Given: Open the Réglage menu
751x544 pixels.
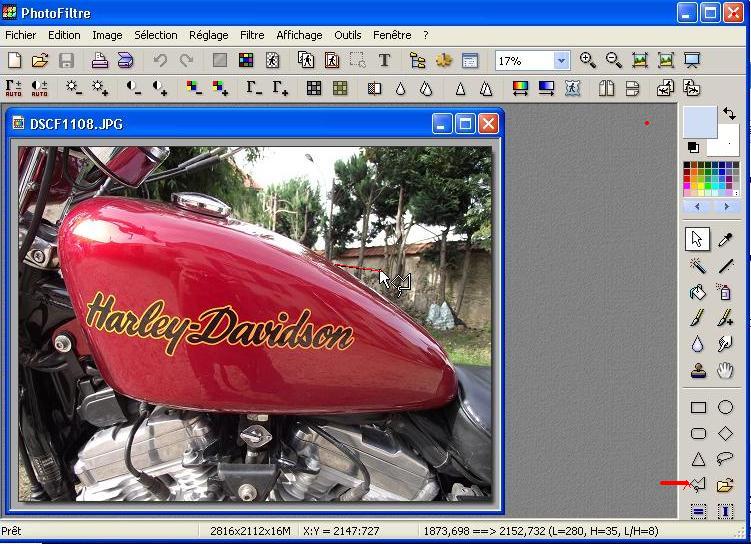Looking at the screenshot, I should (x=208, y=35).
